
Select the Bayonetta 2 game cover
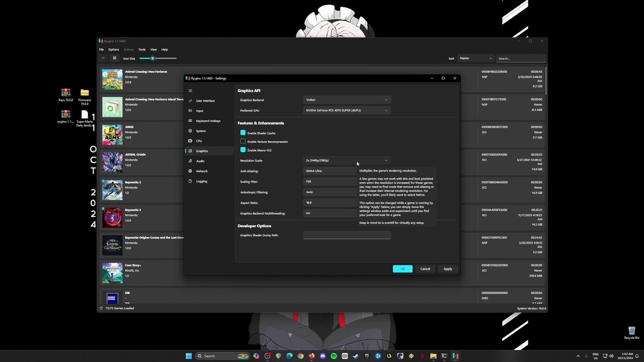click(x=112, y=190)
